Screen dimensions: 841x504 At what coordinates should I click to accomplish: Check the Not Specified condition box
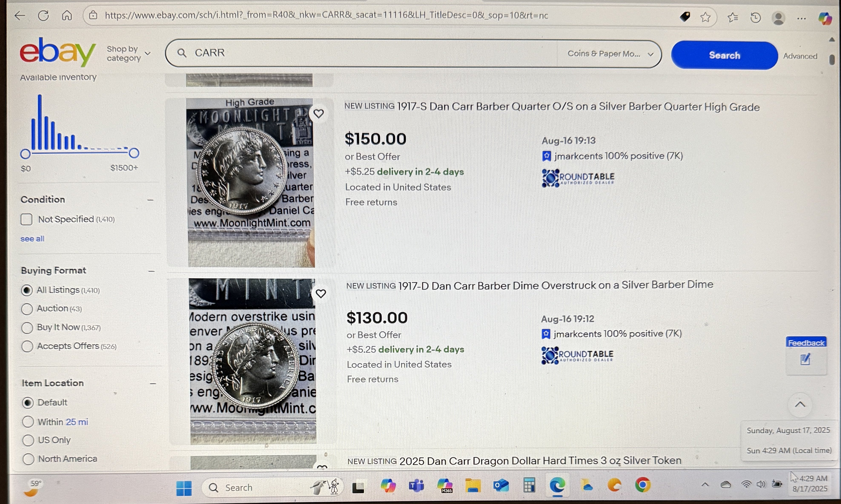[27, 219]
